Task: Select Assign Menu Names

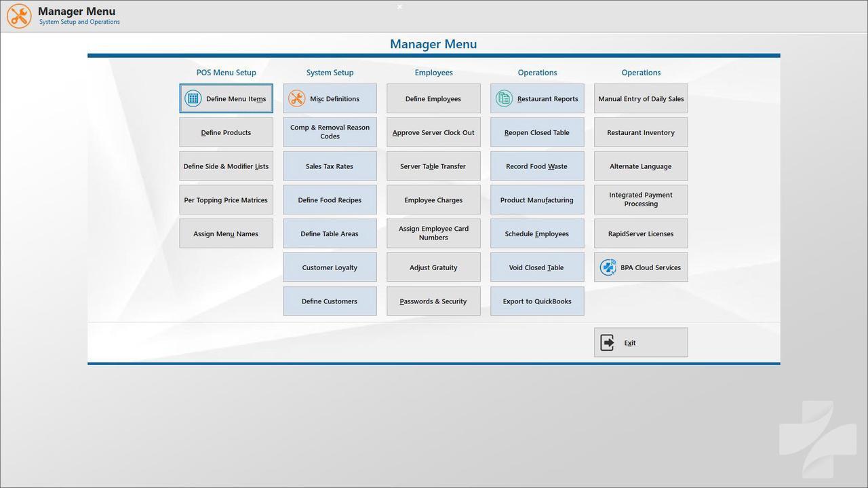Action: click(226, 233)
